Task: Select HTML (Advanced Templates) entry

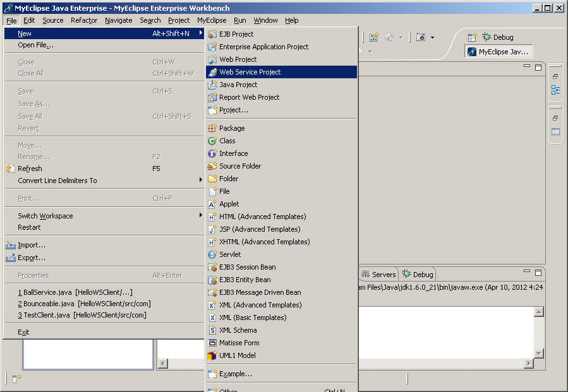Action: [x=281, y=217]
